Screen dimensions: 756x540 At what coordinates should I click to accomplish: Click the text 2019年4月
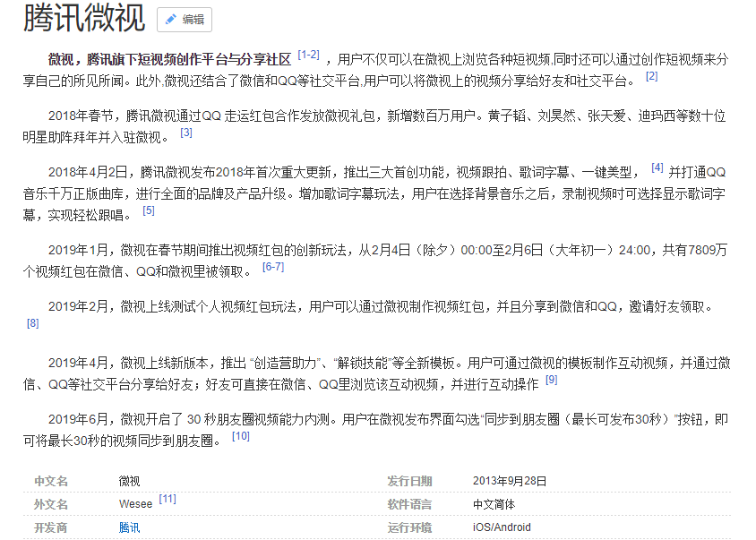coord(78,363)
